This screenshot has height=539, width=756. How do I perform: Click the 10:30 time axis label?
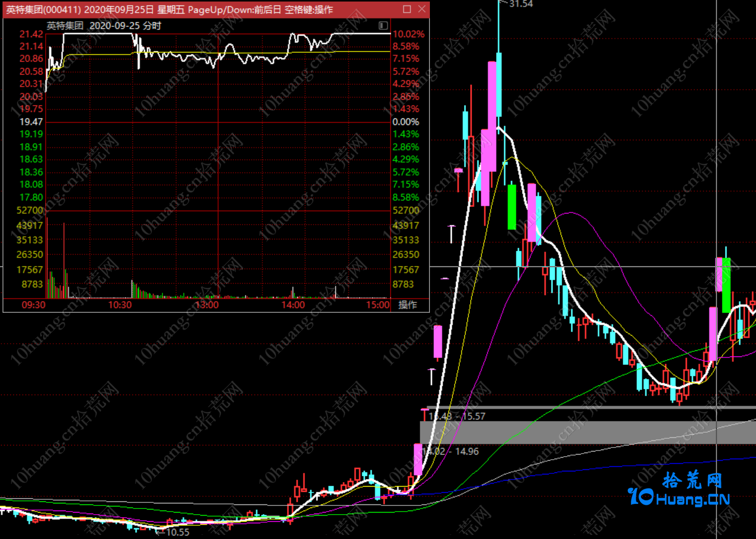[120, 305]
